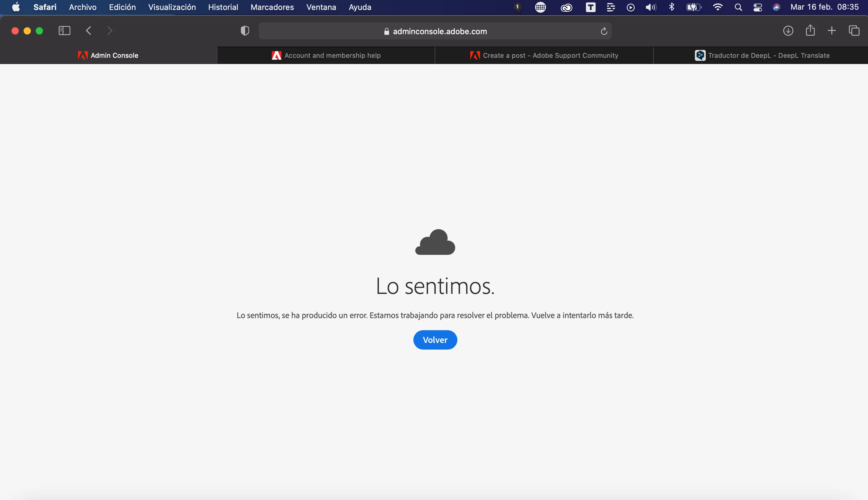Open the Creative Cloud menu bar icon
This screenshot has height=500, width=868.
click(566, 8)
